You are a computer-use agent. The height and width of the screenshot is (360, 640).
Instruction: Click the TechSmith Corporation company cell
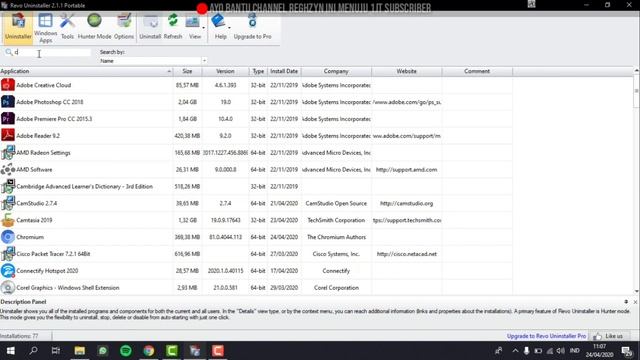coord(336,220)
